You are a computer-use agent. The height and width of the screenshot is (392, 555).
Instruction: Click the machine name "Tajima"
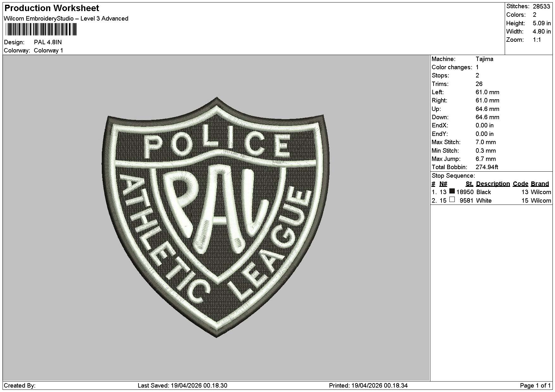point(484,59)
